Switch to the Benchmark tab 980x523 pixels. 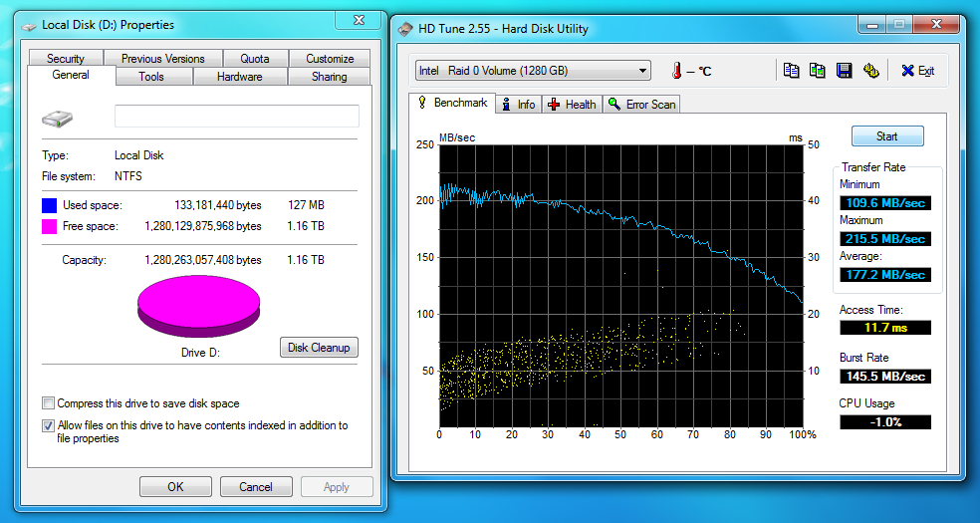[452, 103]
